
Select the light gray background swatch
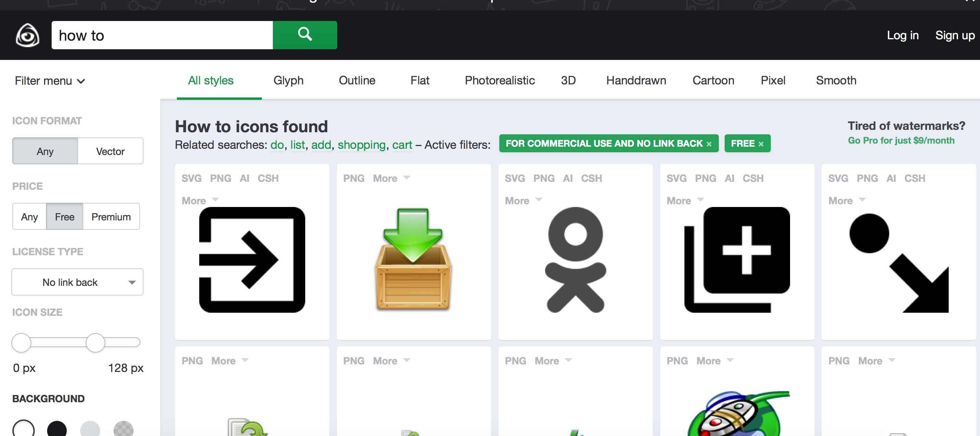coord(90,429)
